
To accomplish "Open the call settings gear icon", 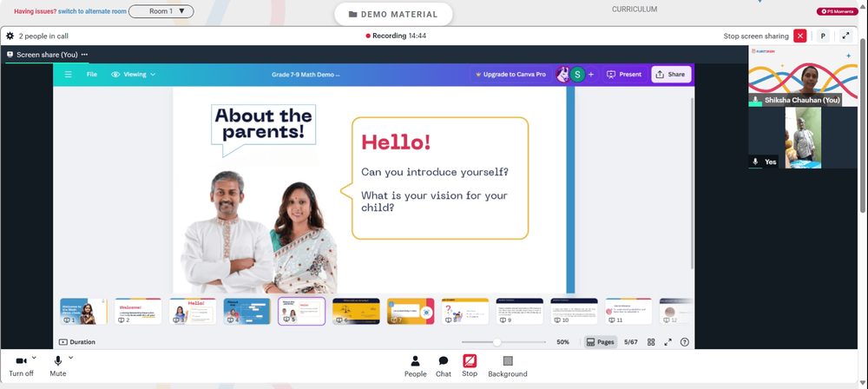I will pyautogui.click(x=10, y=36).
